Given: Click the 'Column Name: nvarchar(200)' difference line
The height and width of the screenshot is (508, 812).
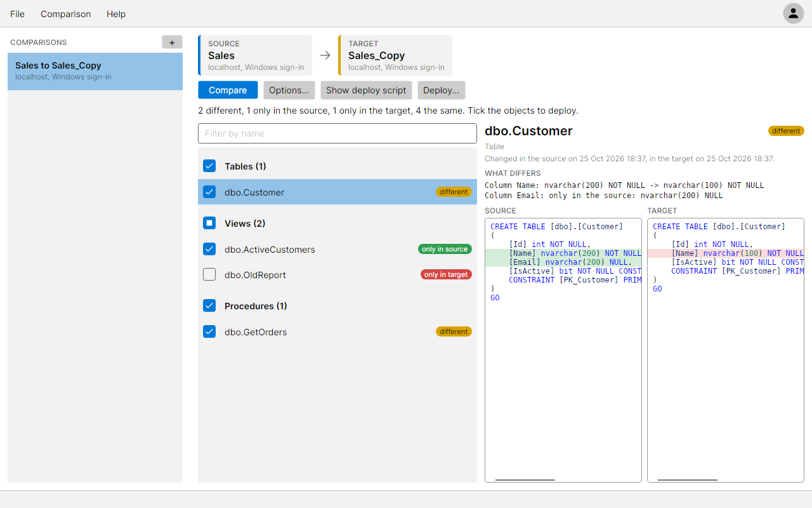Looking at the screenshot, I should pos(624,185).
